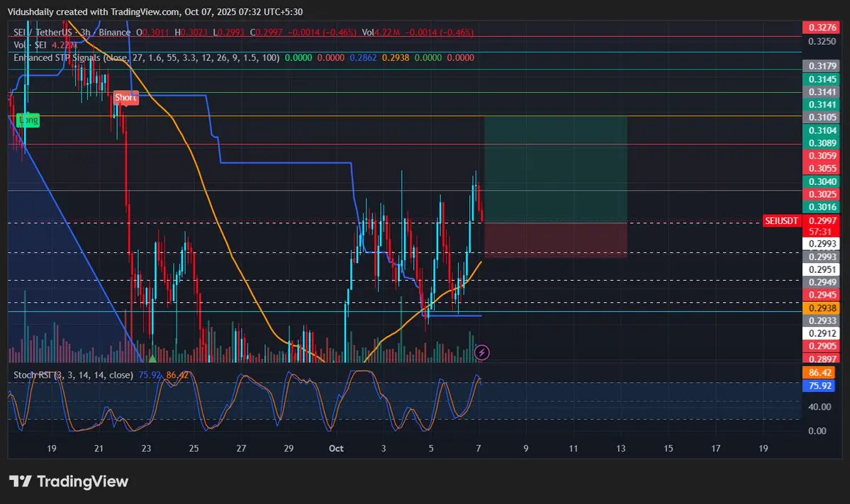Click the orange 0.2938 price axis label

822,308
